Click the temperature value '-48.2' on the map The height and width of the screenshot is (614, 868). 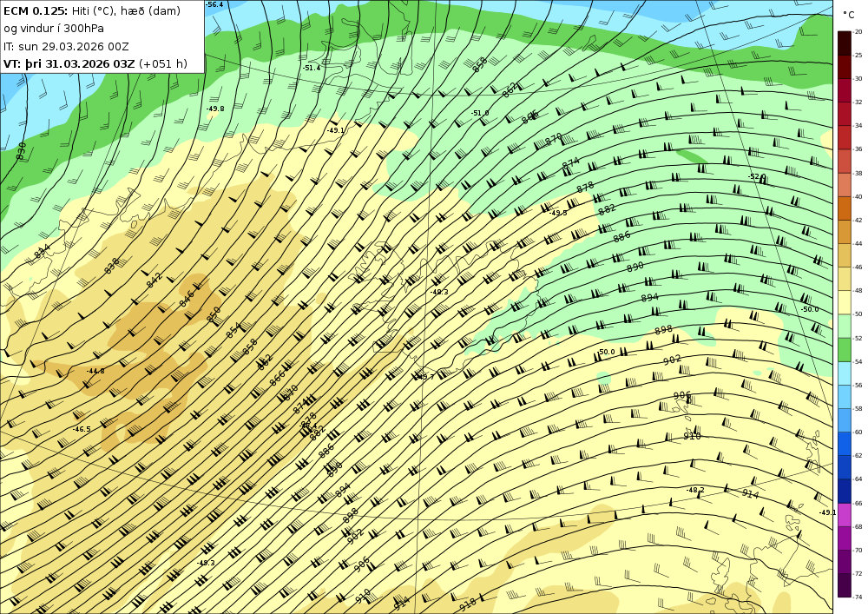click(695, 490)
